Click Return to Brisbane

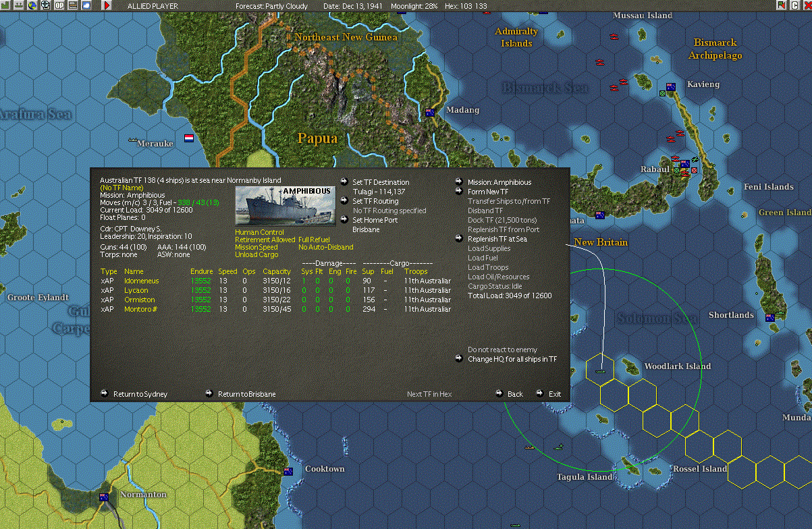246,394
